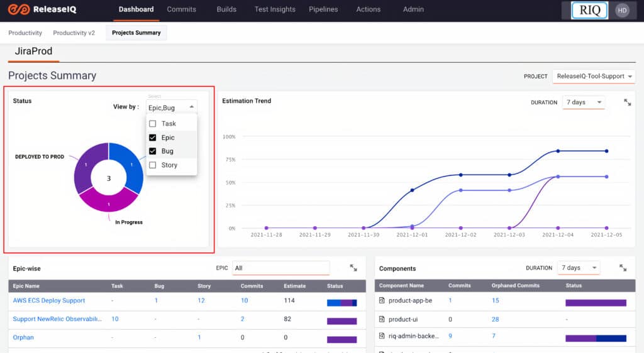This screenshot has width=644, height=353.
Task: Click the Epic Name column header
Action: click(x=26, y=286)
